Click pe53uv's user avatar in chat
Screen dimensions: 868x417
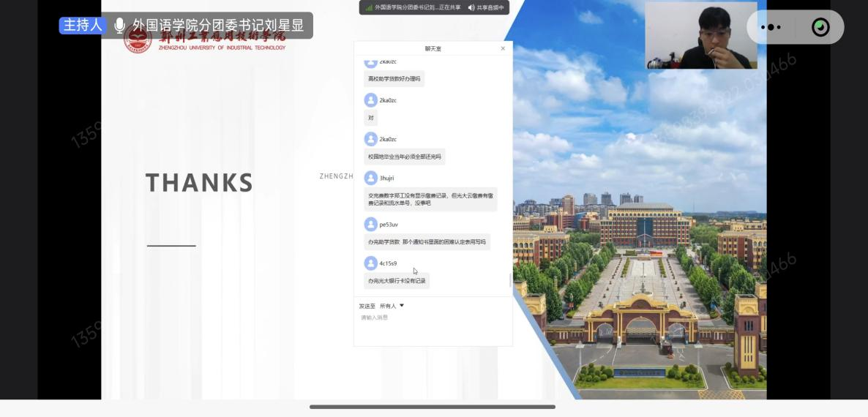pyautogui.click(x=371, y=224)
